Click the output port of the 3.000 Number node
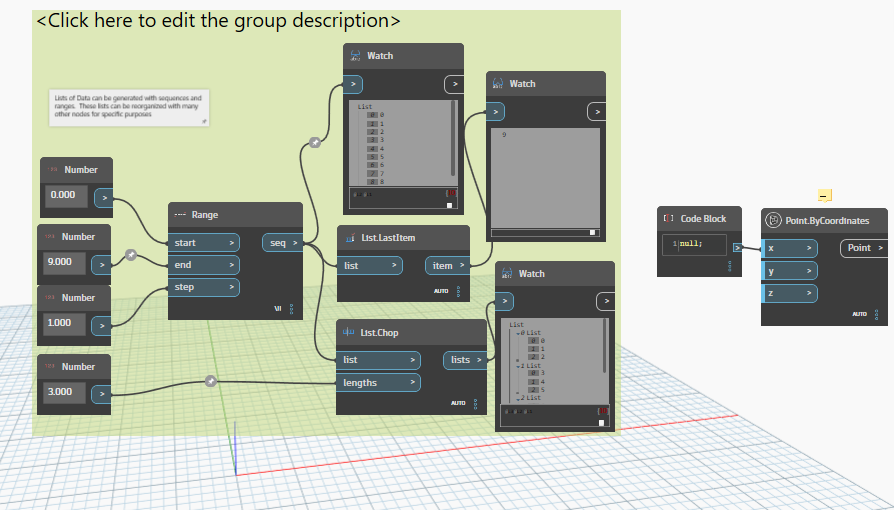This screenshot has height=510, width=894. [x=101, y=394]
